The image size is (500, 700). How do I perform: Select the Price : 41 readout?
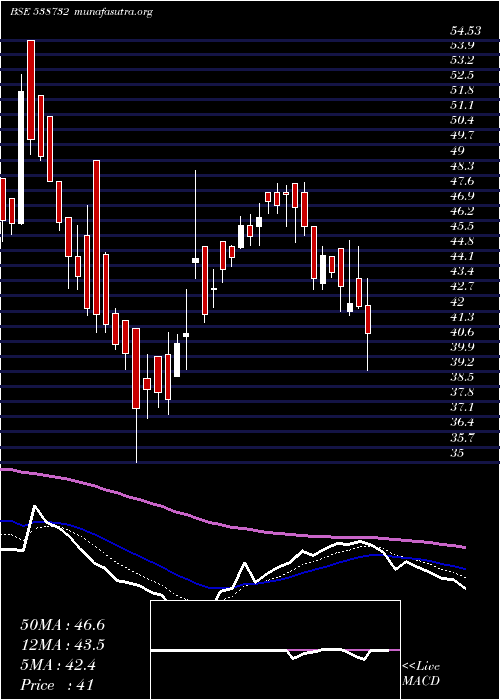58,685
